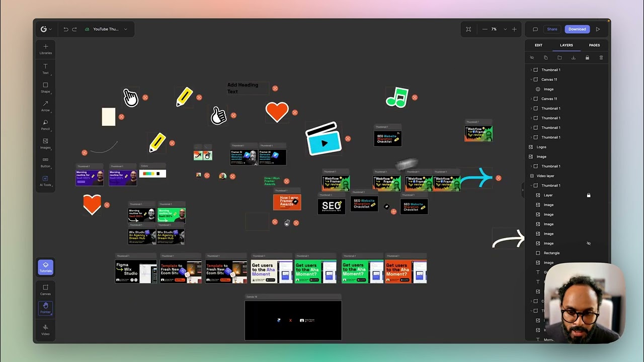Open the Libraries panel
The height and width of the screenshot is (362, 644).
[45, 49]
